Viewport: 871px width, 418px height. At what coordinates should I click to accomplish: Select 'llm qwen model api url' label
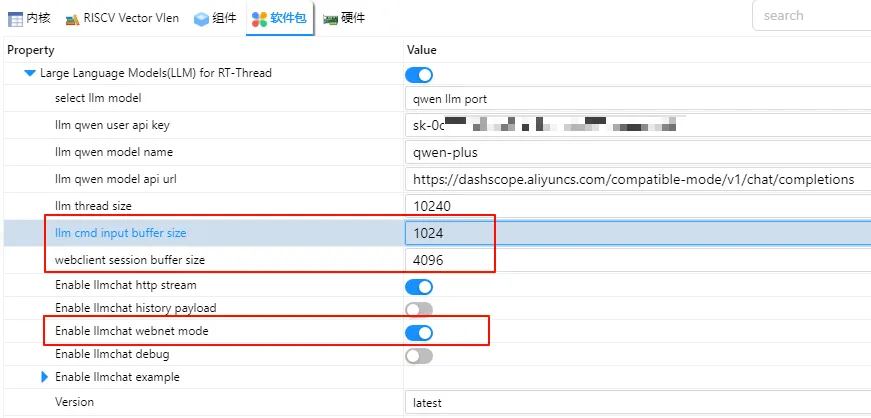[x=116, y=179]
